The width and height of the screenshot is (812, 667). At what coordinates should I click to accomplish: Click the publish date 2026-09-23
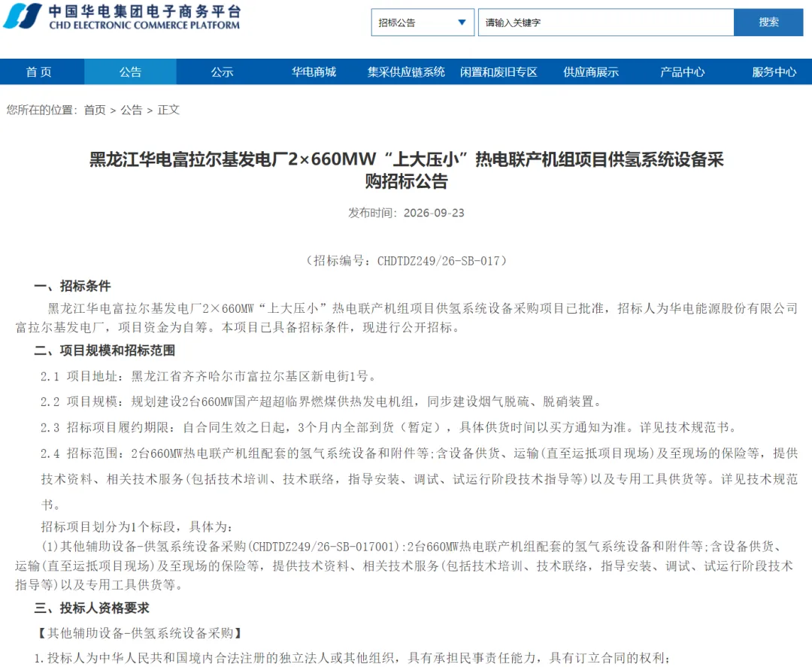click(434, 213)
